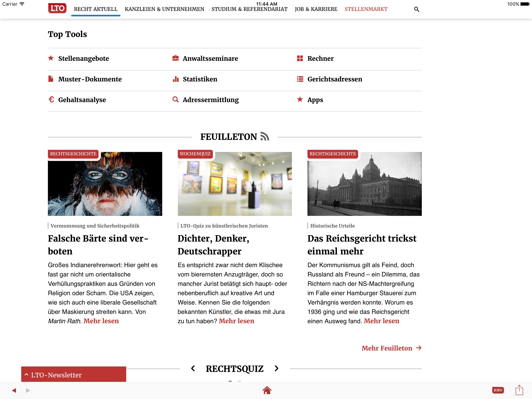532x399 pixels.
Task: Click kicker Historische Urteile
Action: coord(332,226)
